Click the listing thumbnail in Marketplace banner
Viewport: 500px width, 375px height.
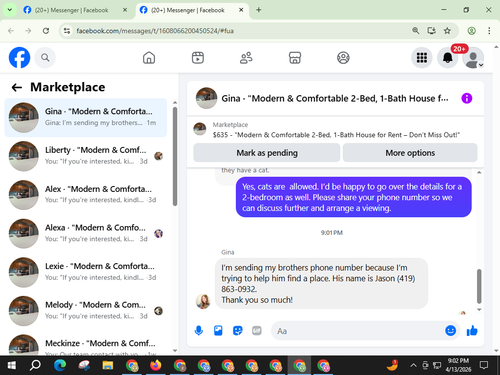pyautogui.click(x=200, y=129)
